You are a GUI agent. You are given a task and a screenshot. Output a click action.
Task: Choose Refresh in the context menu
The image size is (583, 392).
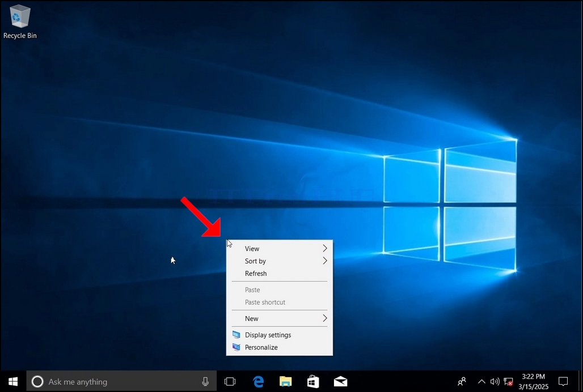[280, 274]
